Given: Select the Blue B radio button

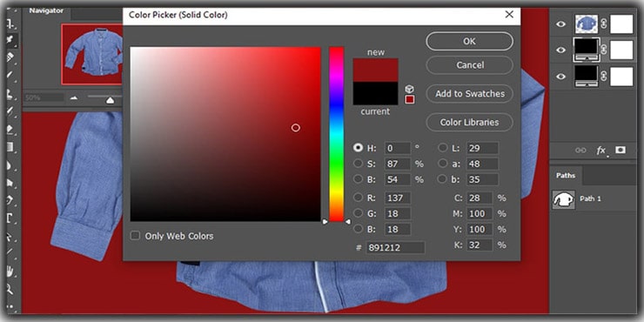Looking at the screenshot, I should pyautogui.click(x=359, y=229).
